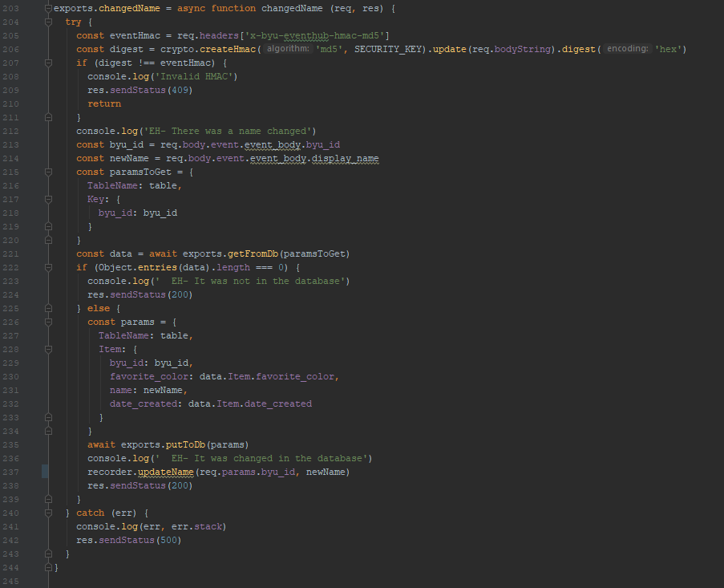
Task: Click fold end marker on line 239
Action: (x=48, y=499)
